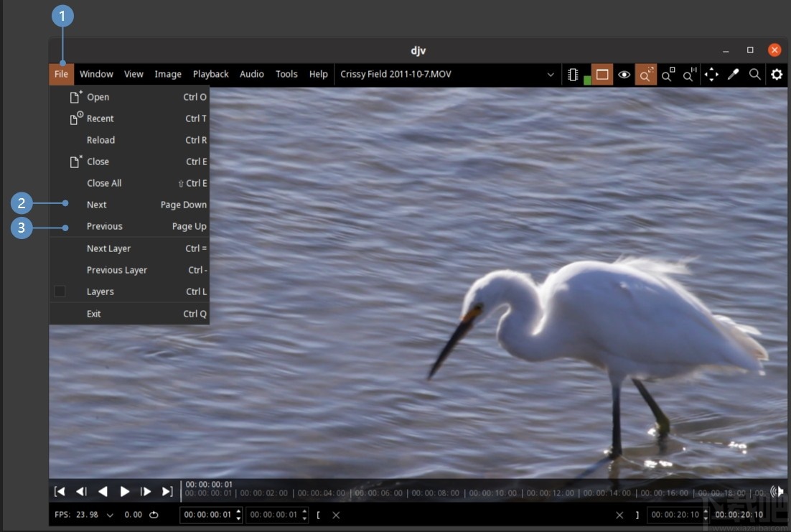This screenshot has width=791, height=532.
Task: Click the memory cache chip icon
Action: [x=573, y=75]
